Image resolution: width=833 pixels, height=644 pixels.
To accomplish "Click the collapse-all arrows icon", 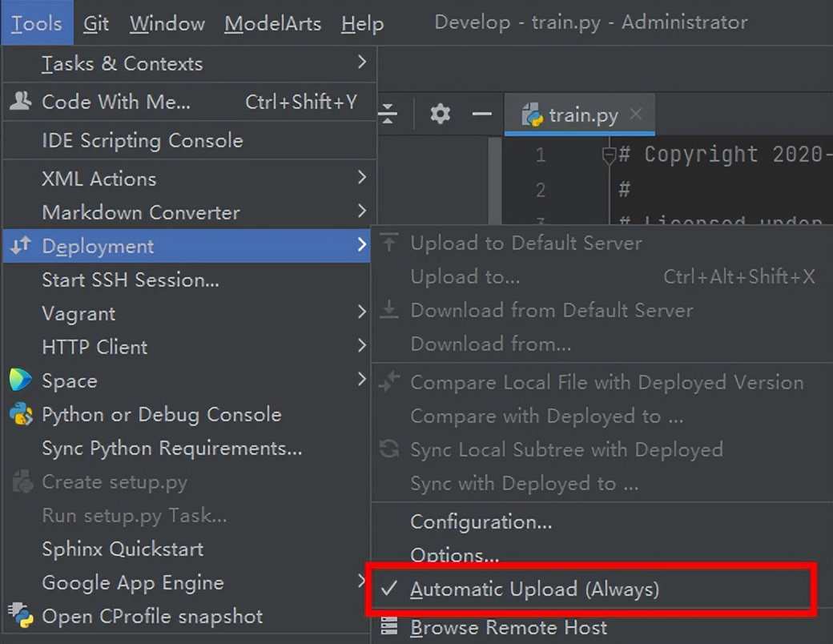I will click(x=388, y=114).
